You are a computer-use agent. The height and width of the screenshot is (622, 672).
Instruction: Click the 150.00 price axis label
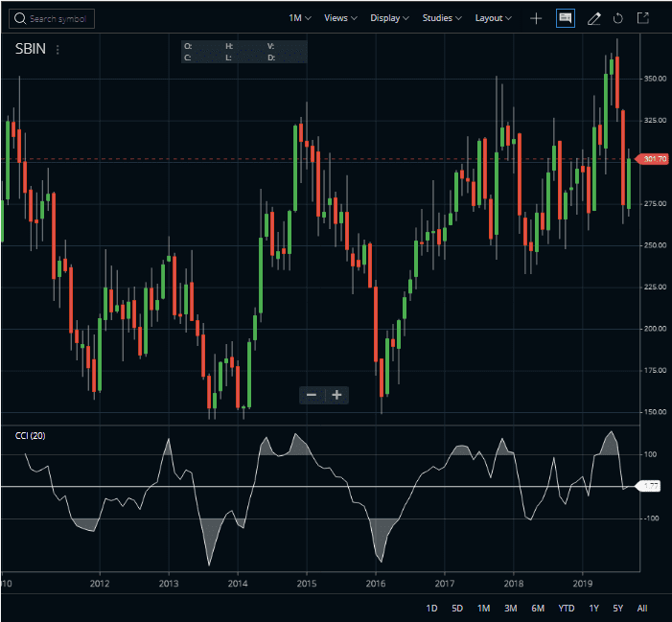click(x=656, y=412)
